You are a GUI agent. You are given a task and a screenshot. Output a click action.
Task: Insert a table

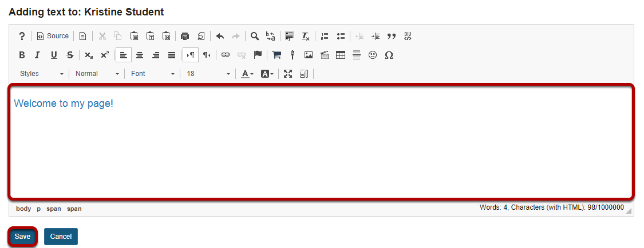point(341,55)
